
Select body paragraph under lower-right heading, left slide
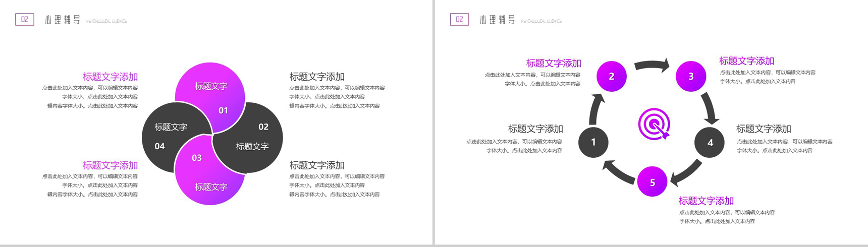[x=337, y=186]
